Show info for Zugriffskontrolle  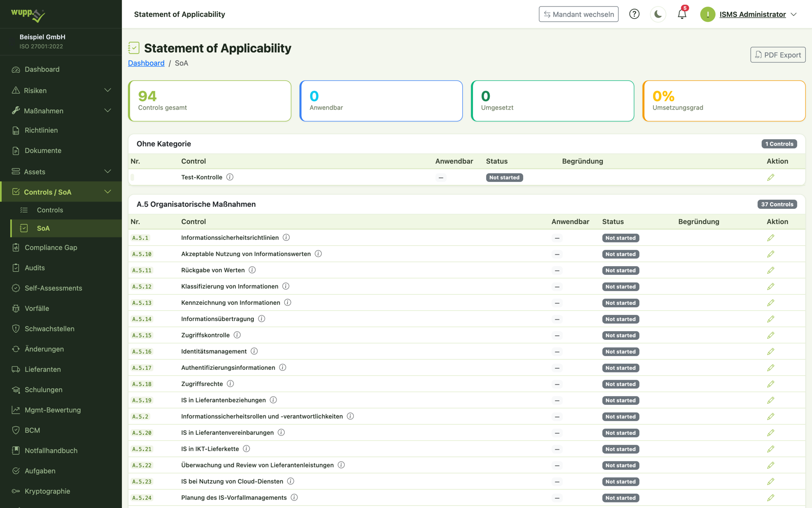[237, 335]
